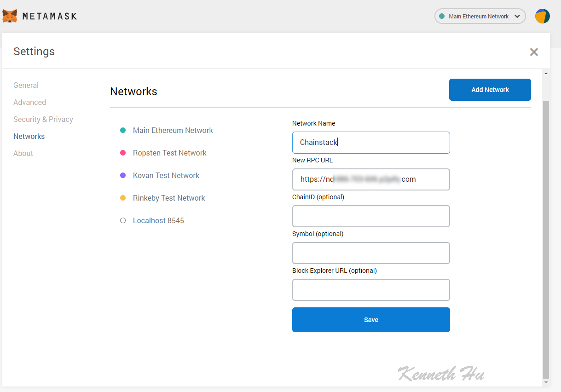Select Ropsten Test Network
The image size is (561, 392).
click(x=169, y=153)
